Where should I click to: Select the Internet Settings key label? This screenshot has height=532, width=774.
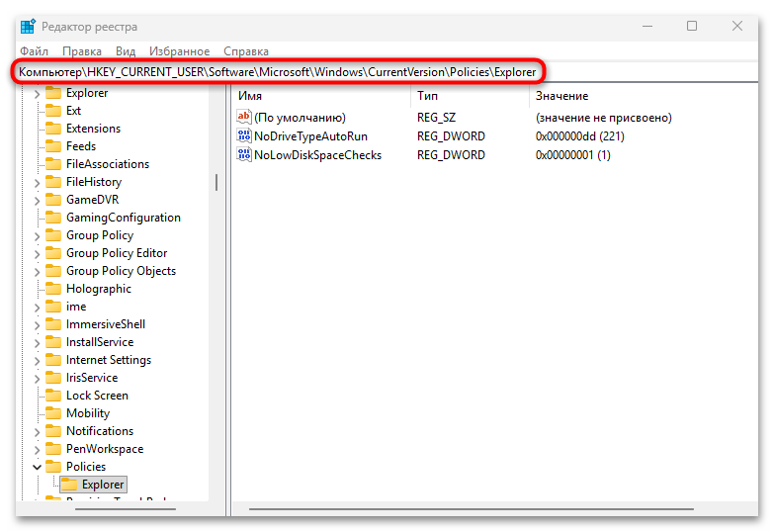[109, 360]
